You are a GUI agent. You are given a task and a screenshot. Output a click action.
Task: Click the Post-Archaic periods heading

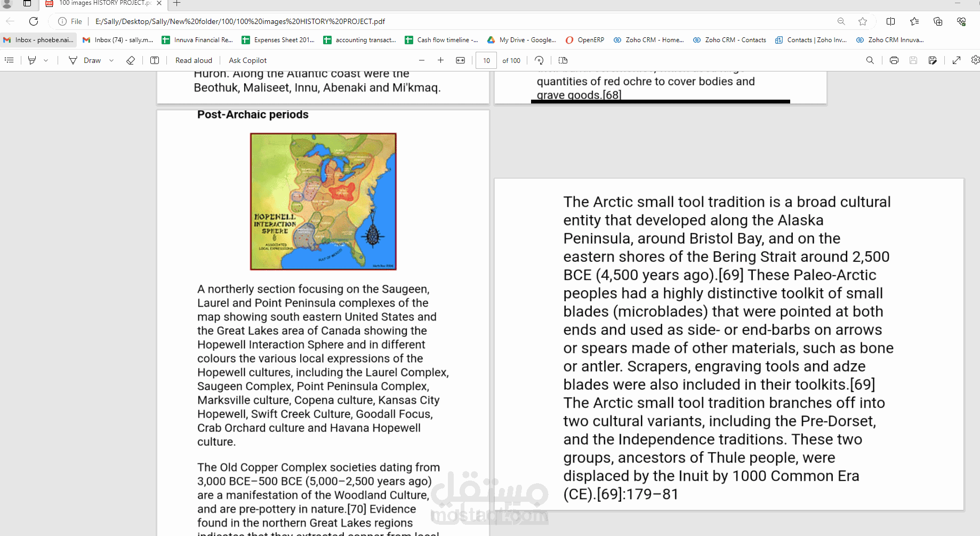(253, 115)
